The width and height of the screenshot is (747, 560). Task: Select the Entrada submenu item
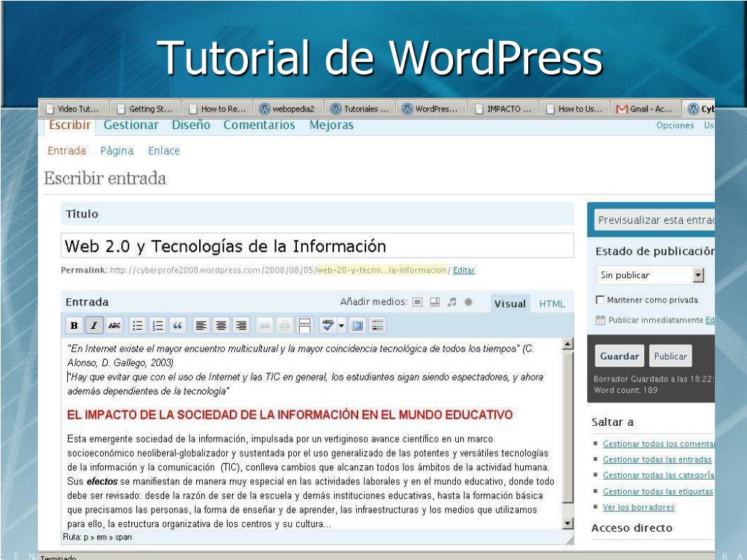tap(66, 151)
